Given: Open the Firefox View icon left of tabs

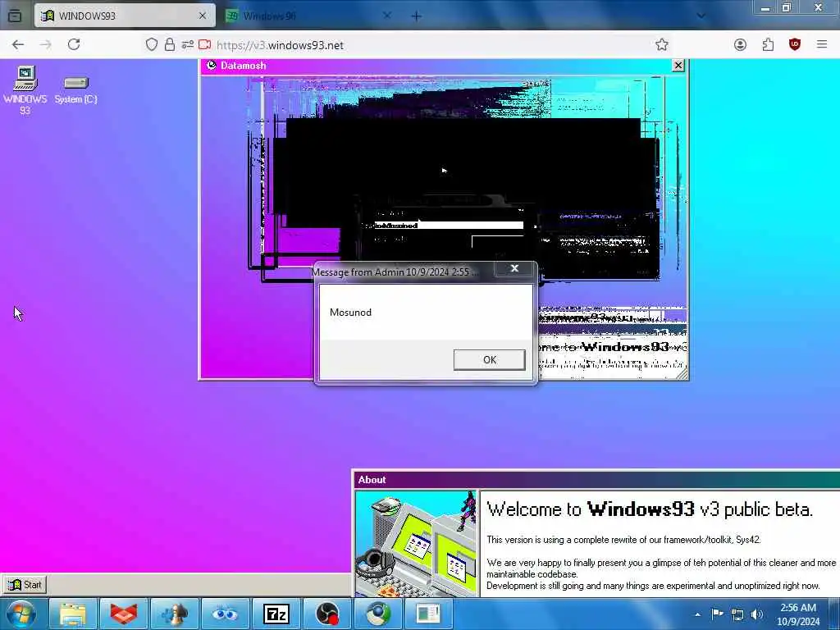Looking at the screenshot, I should [x=15, y=16].
